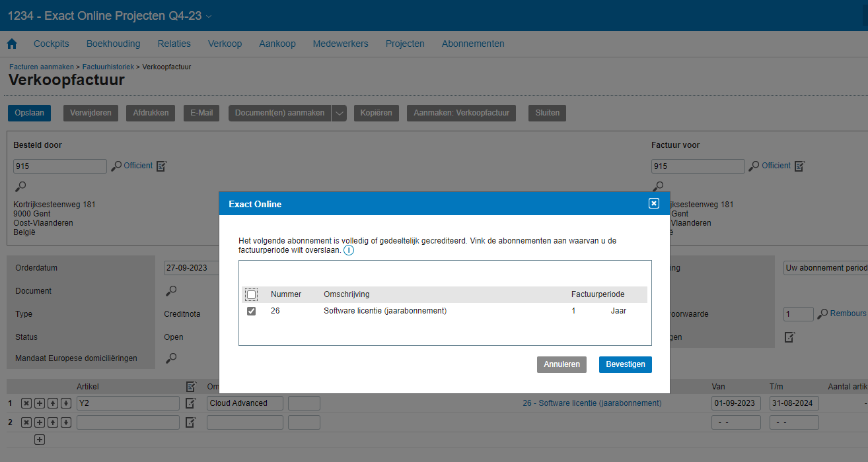Open the Officient link under Factuur voor
This screenshot has height=462, width=868.
(776, 166)
